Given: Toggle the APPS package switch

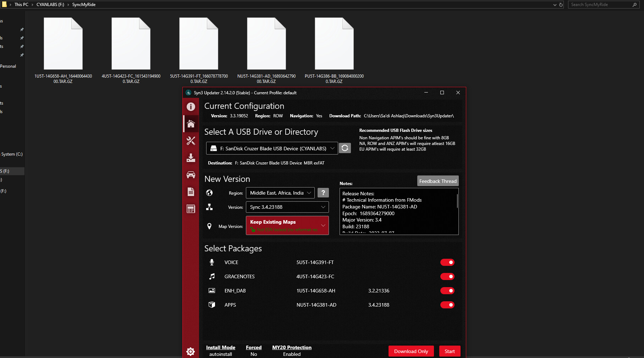Looking at the screenshot, I should click(x=447, y=305).
